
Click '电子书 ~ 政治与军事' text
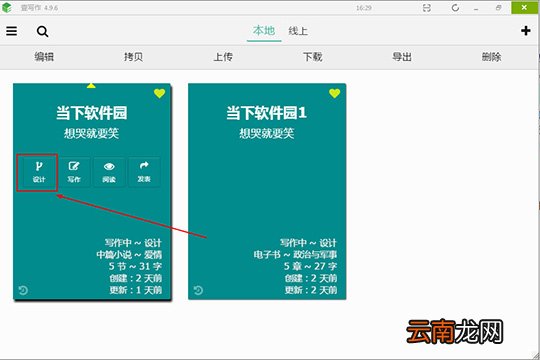295,255
